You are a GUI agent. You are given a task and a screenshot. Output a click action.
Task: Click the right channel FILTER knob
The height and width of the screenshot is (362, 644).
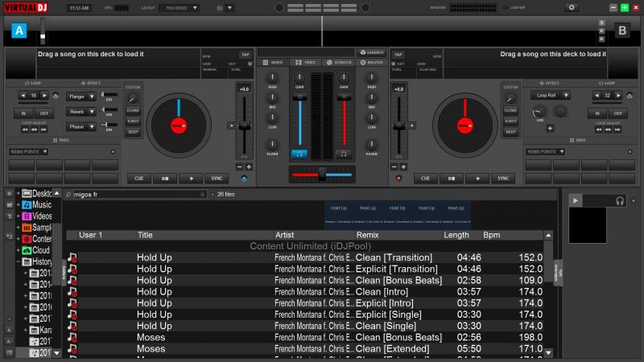(x=371, y=145)
